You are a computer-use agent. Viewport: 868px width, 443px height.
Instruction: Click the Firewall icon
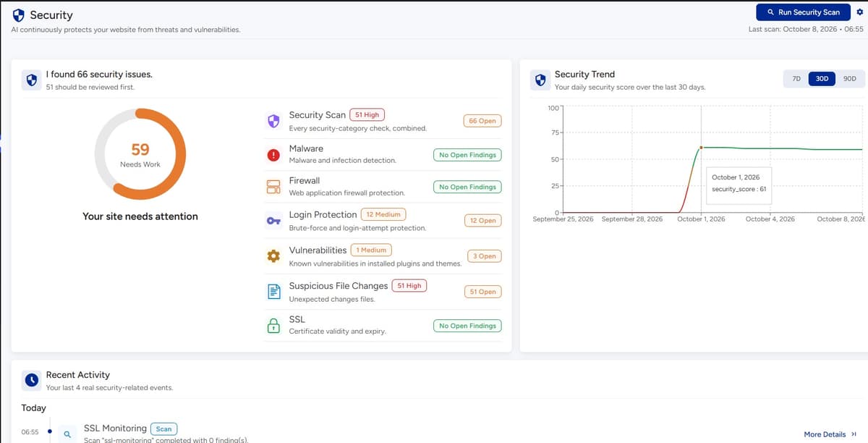pyautogui.click(x=273, y=187)
